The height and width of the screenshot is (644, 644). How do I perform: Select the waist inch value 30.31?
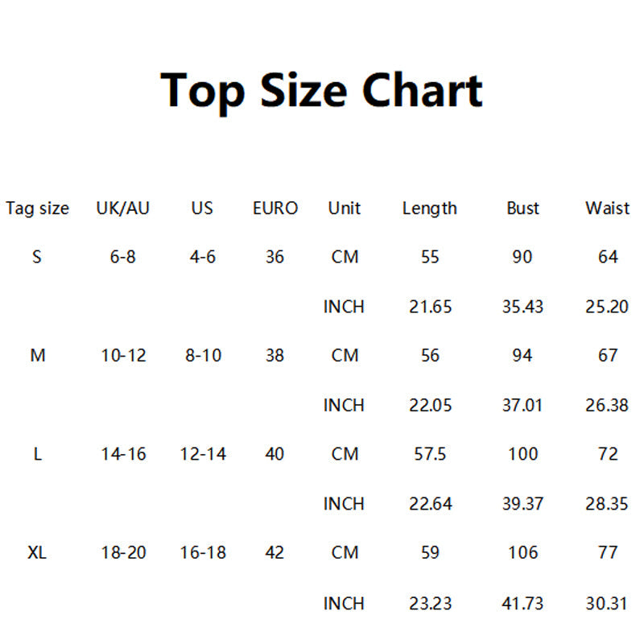point(607,603)
